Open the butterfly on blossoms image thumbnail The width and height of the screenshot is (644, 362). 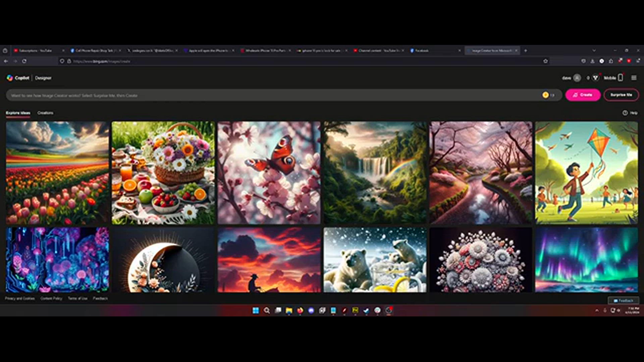(269, 172)
